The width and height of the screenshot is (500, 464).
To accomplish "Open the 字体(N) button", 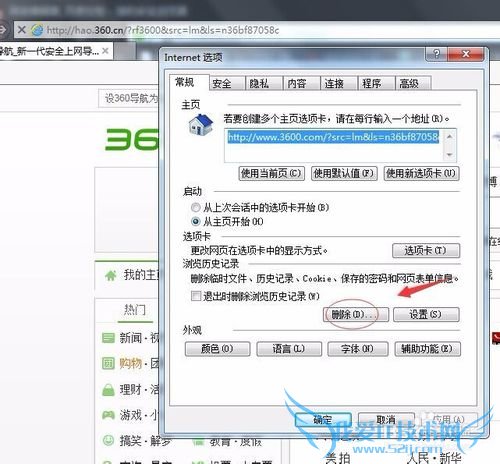I will 358,349.
